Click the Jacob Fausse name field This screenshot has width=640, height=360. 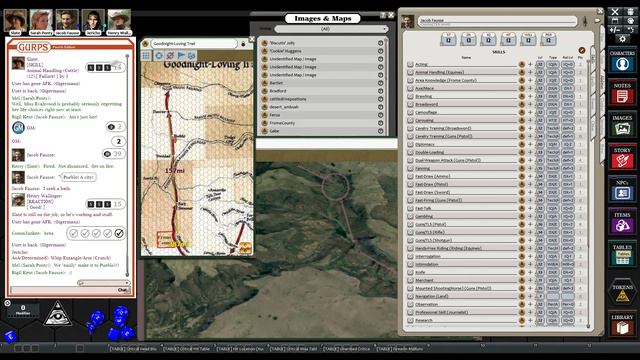pos(497,20)
